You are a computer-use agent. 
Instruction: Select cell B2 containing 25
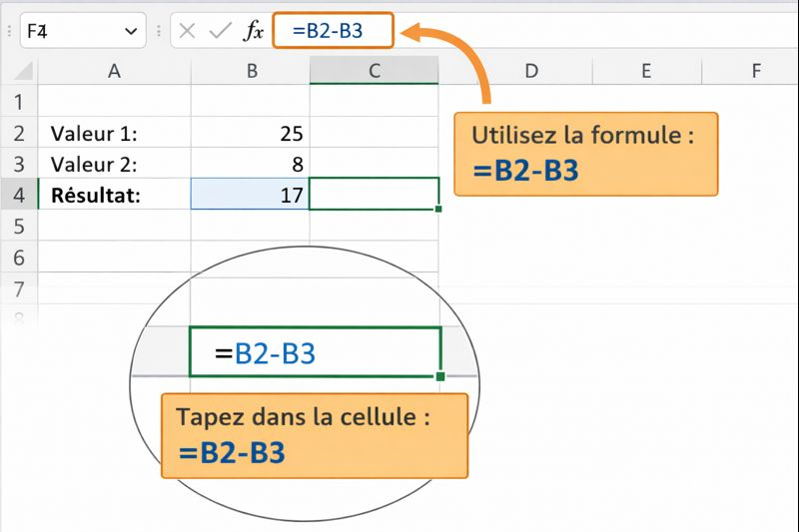(251, 133)
